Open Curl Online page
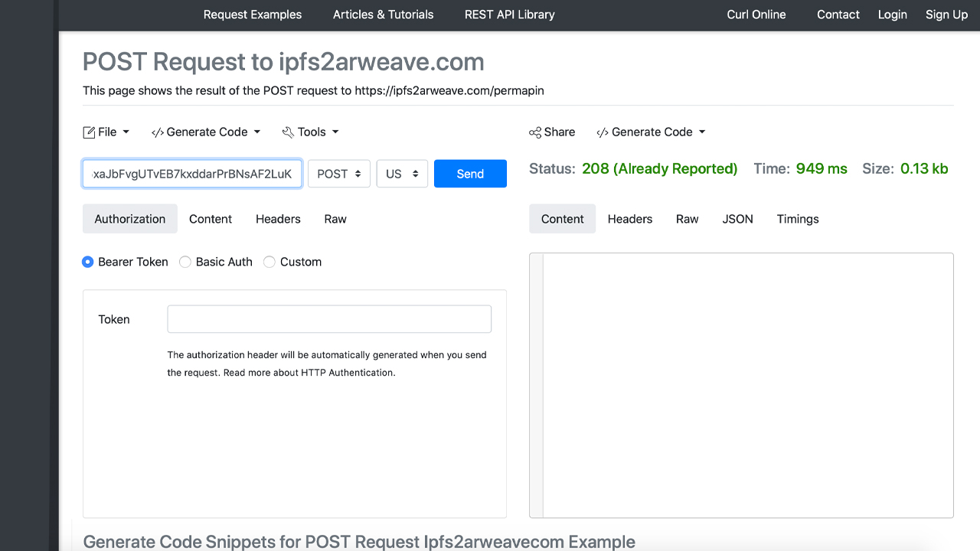Image resolution: width=980 pixels, height=551 pixels. pyautogui.click(x=756, y=15)
